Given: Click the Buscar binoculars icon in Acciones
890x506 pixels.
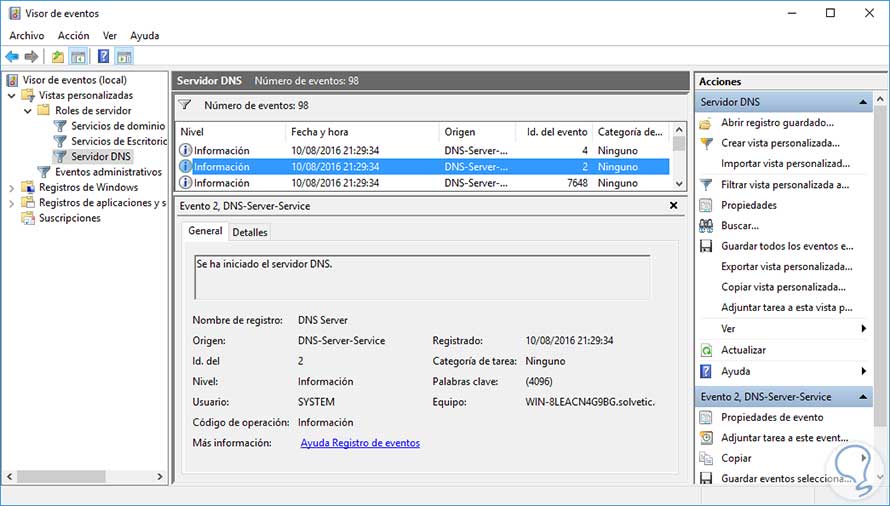Looking at the screenshot, I should click(x=706, y=226).
